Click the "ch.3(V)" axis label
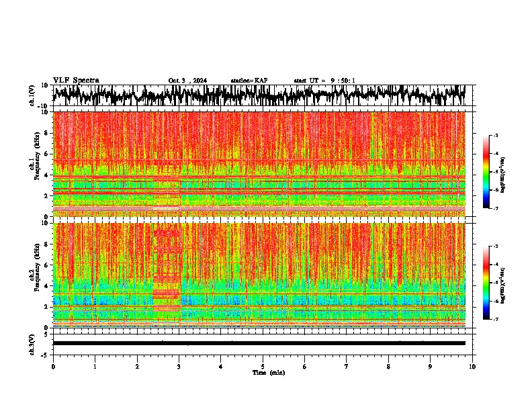Screen dimensions: 532x411 [x=32, y=345]
